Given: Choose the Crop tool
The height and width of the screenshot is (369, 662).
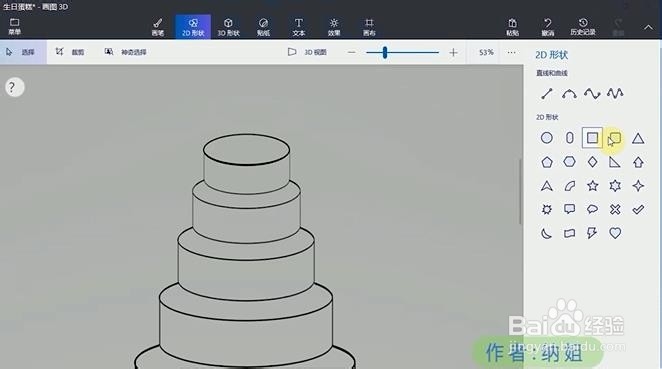Looking at the screenshot, I should pos(70,52).
